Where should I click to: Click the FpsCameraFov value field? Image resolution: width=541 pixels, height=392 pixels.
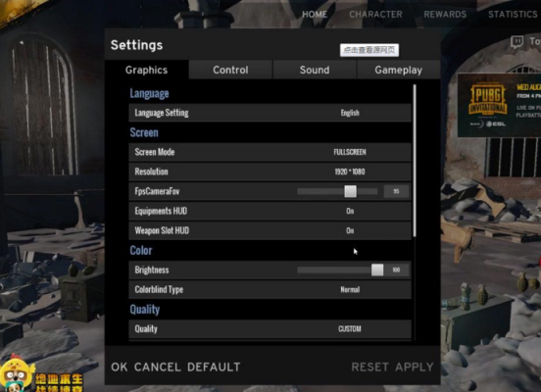[396, 191]
